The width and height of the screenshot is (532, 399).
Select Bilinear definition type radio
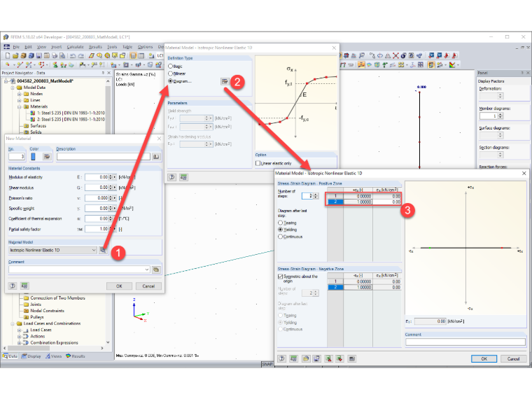point(171,73)
